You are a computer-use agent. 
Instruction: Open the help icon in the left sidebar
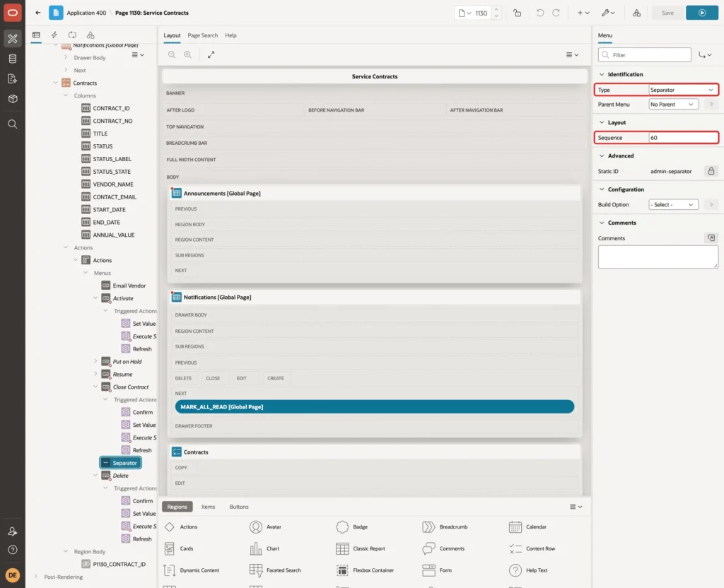(13, 550)
